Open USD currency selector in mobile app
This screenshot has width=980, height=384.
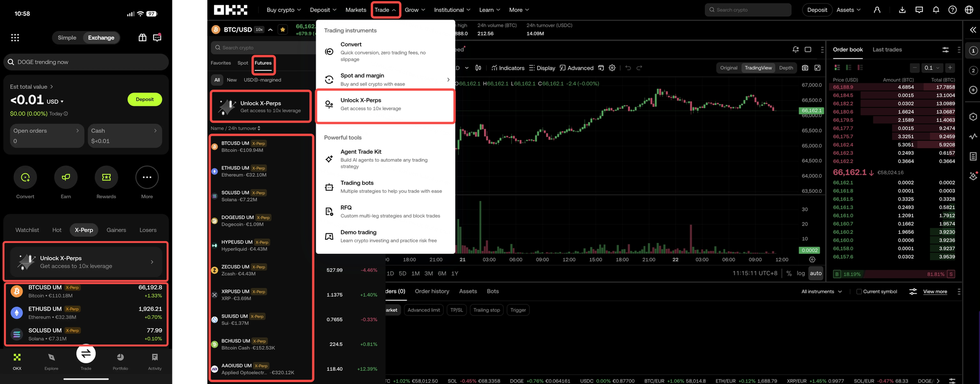tap(55, 101)
